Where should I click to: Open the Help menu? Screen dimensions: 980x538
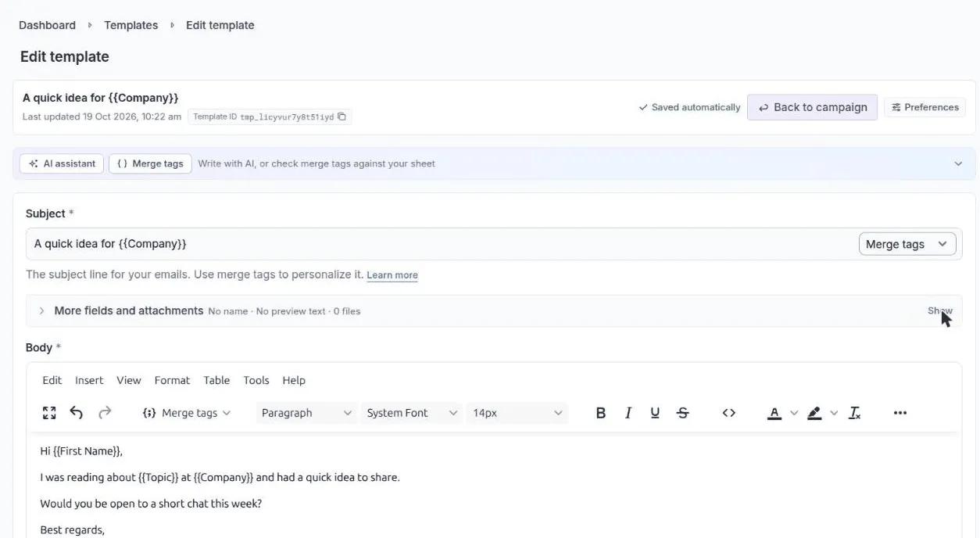pyautogui.click(x=294, y=380)
